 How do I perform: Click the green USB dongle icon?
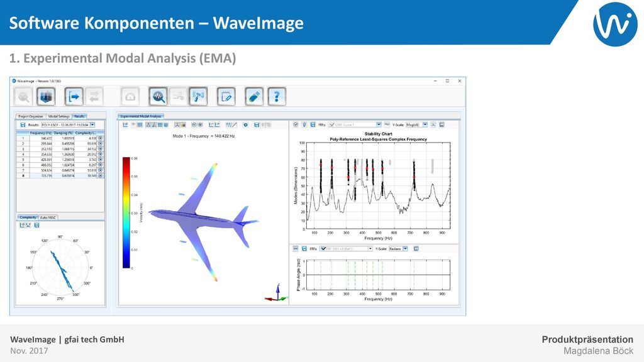point(254,97)
